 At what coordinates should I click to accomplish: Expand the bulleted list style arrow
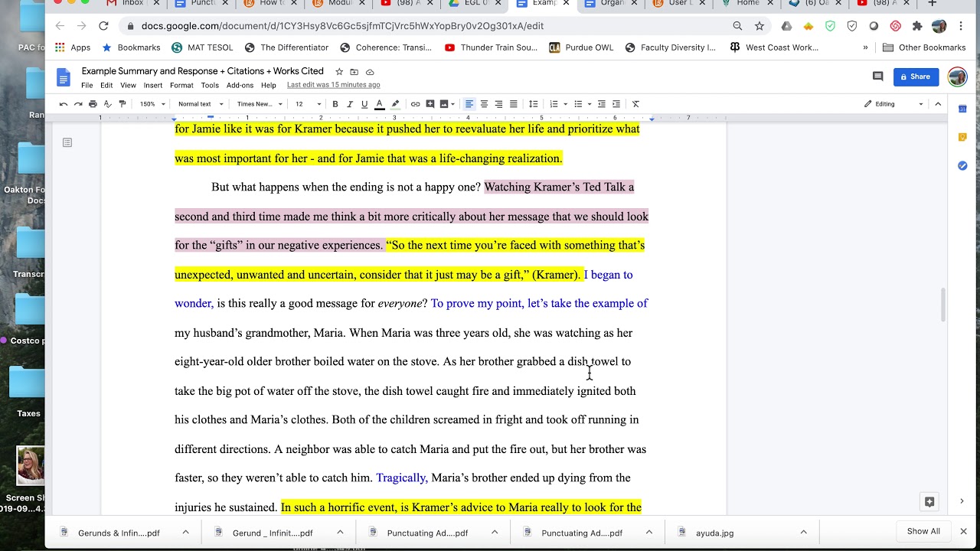590,104
